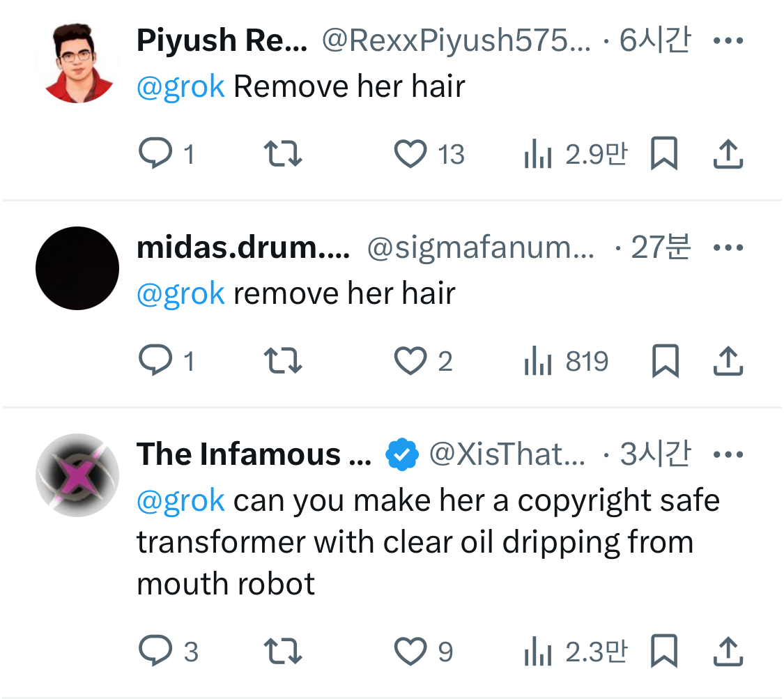Bookmark the midas.drum tweet
Viewport: 784px width, 699px height.
click(x=663, y=361)
